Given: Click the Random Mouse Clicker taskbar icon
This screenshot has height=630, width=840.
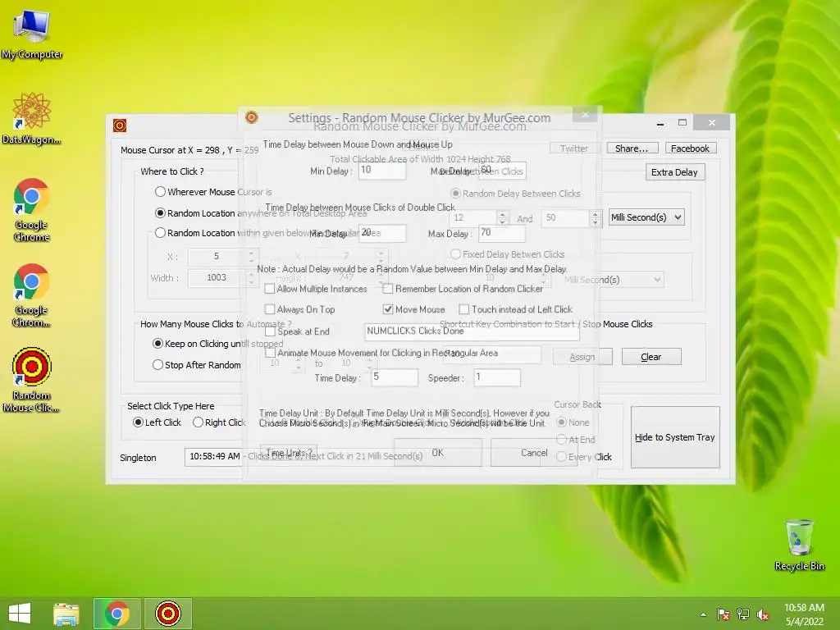Looking at the screenshot, I should pos(167,614).
